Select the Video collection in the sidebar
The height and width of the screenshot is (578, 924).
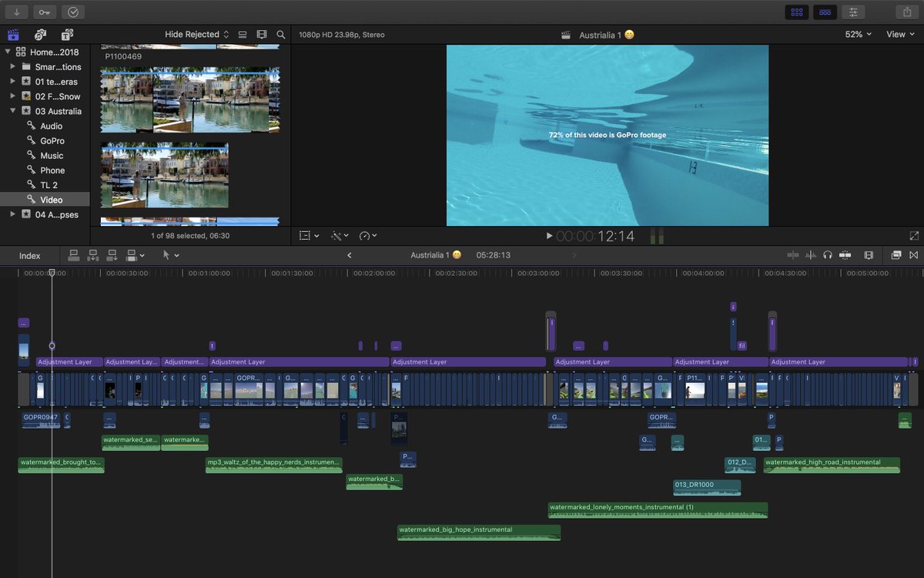click(51, 199)
